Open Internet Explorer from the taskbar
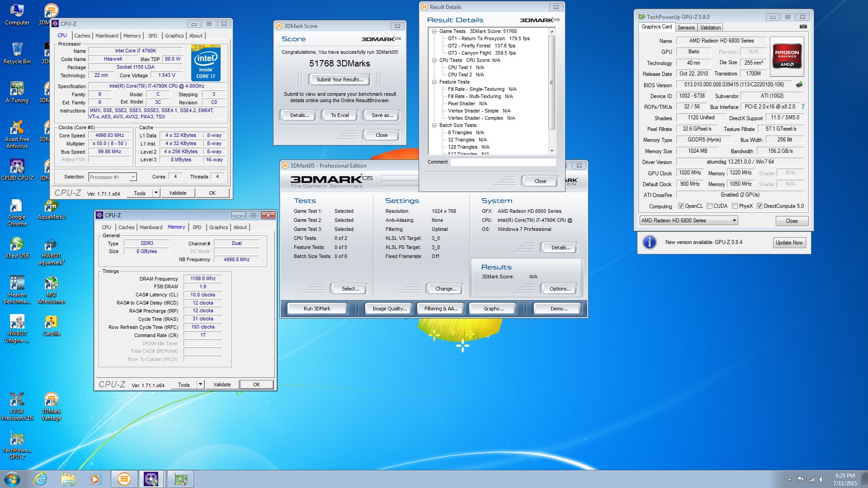This screenshot has width=868, height=488. (x=41, y=479)
